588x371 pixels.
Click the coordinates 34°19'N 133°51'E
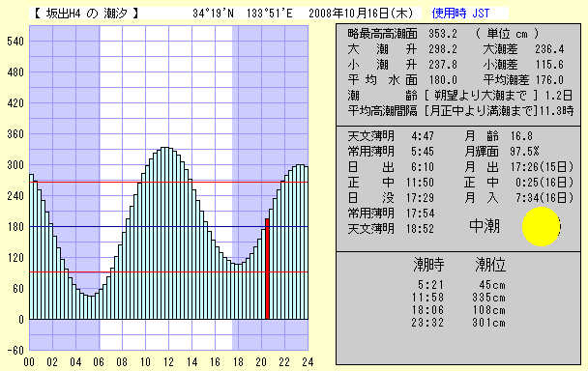click(242, 14)
